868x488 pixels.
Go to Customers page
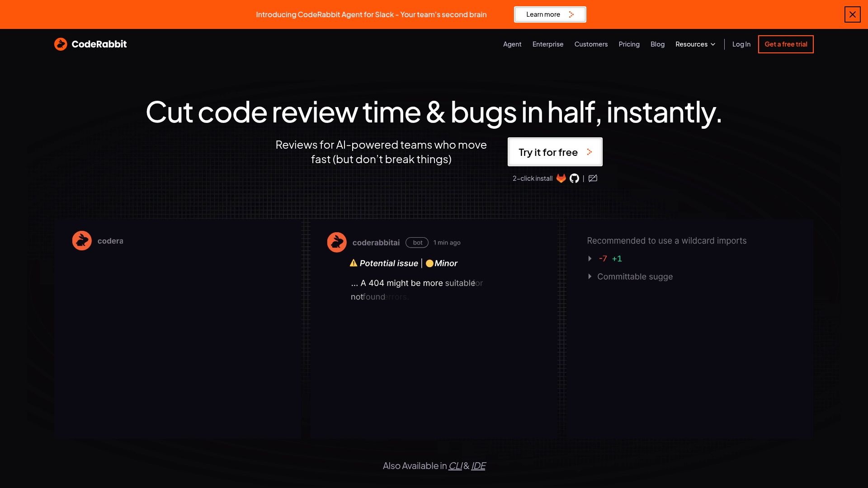[591, 44]
